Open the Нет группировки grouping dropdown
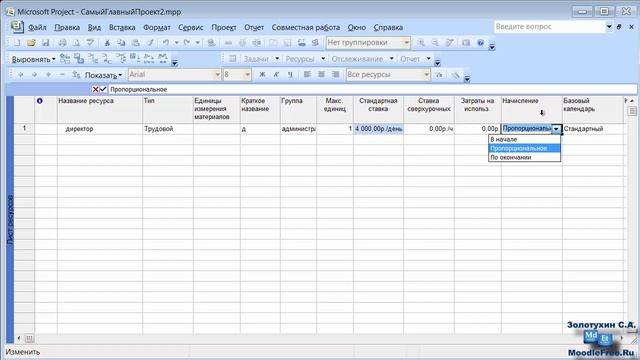This screenshot has width=640, height=360. coord(407,42)
